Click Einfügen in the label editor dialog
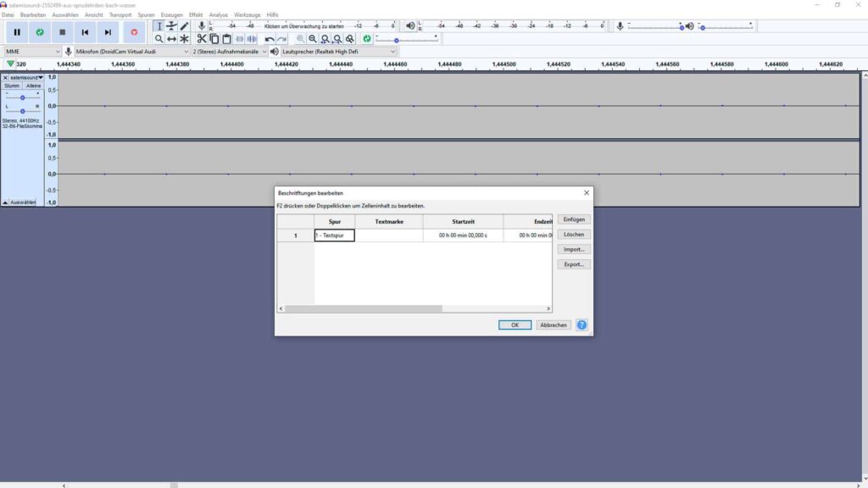 [574, 219]
